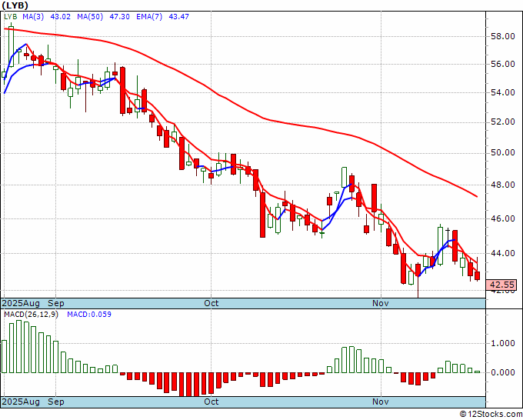Click the MACD:0.059 value readout
The height and width of the screenshot is (420, 523).
89,315
